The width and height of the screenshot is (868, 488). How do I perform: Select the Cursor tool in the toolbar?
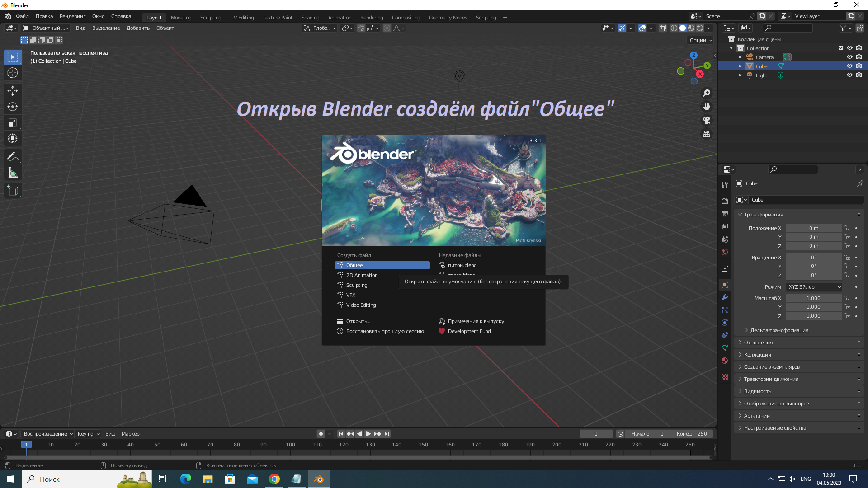pyautogui.click(x=13, y=73)
